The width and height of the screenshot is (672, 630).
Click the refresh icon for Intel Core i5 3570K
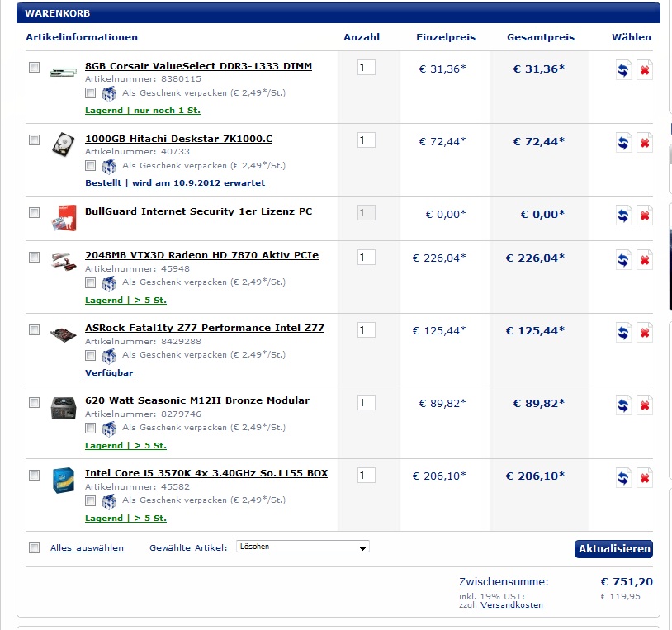click(x=623, y=478)
